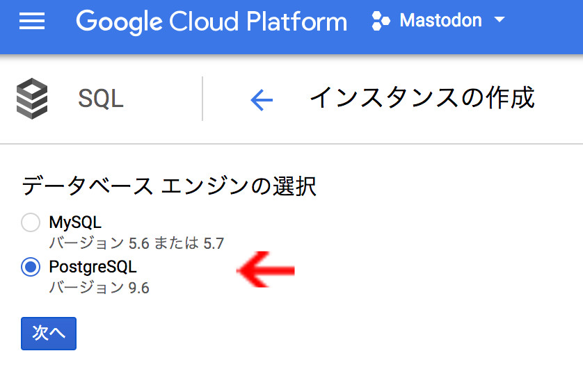Click the vertical divider beside SQL
The image size is (583, 392).
point(202,99)
